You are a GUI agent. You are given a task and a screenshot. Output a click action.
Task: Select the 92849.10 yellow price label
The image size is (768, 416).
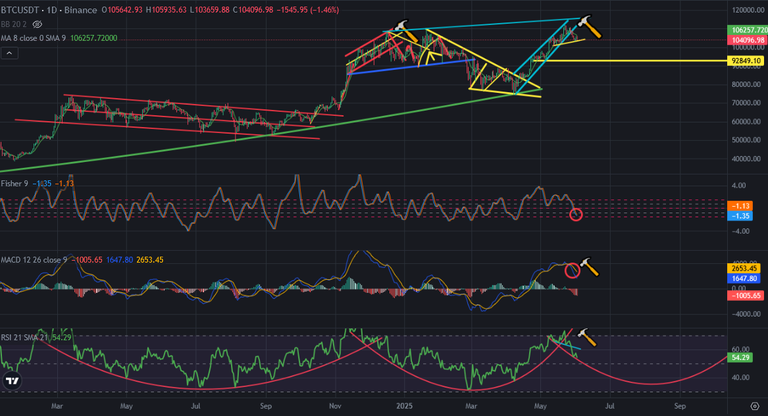pos(746,61)
